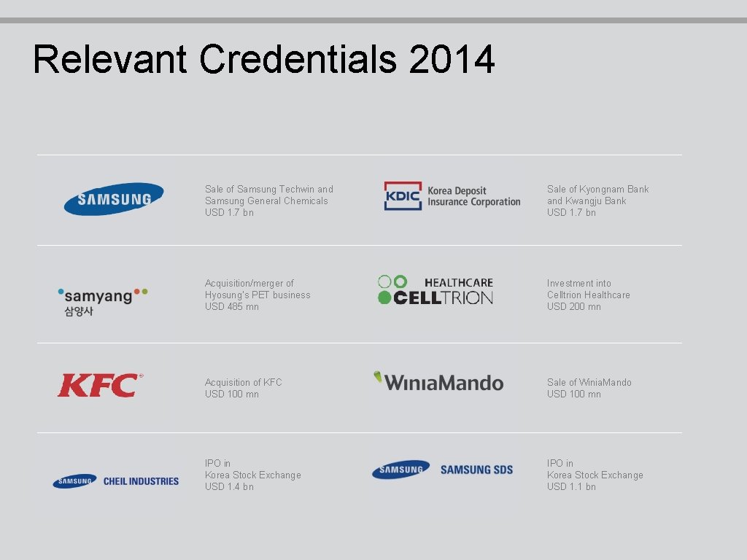747x560 pixels.
Task: Click 'USD 1.7 bn' under Samsung General Chemicals
Action: point(229,213)
